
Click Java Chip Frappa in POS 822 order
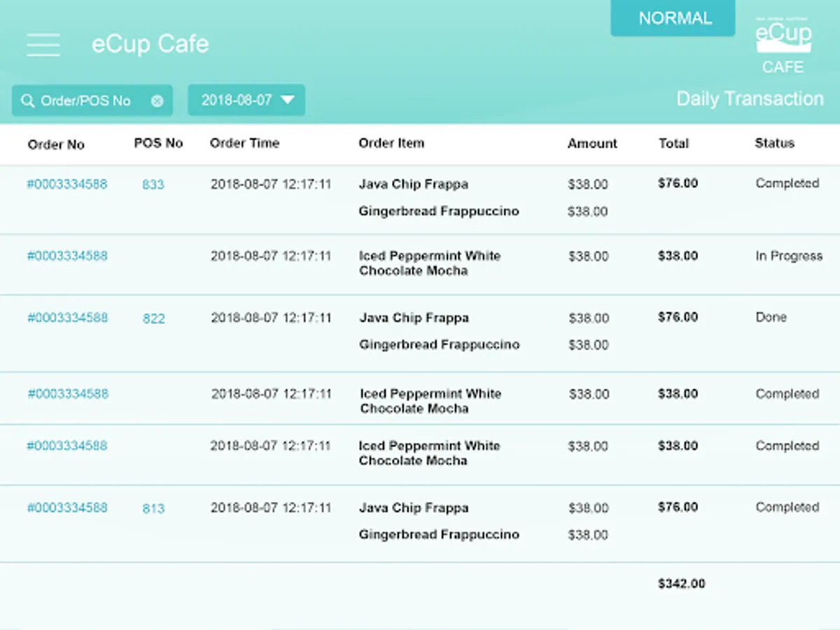[x=414, y=318]
